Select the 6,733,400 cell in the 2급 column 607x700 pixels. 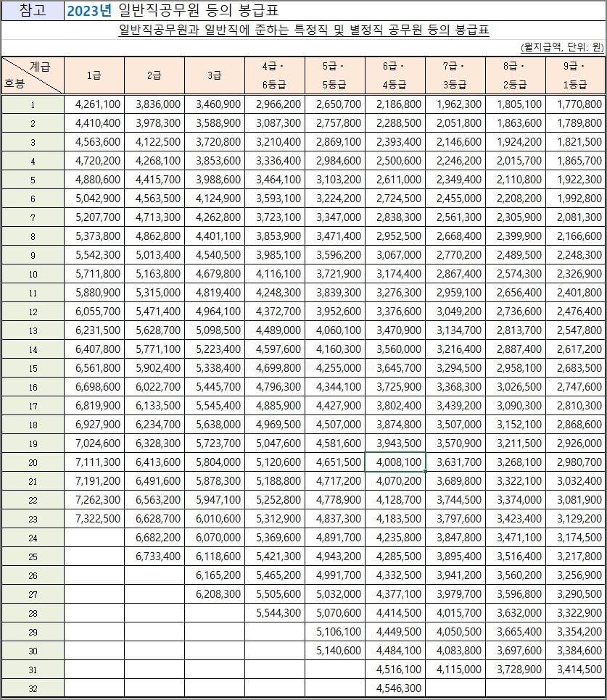coord(155,554)
